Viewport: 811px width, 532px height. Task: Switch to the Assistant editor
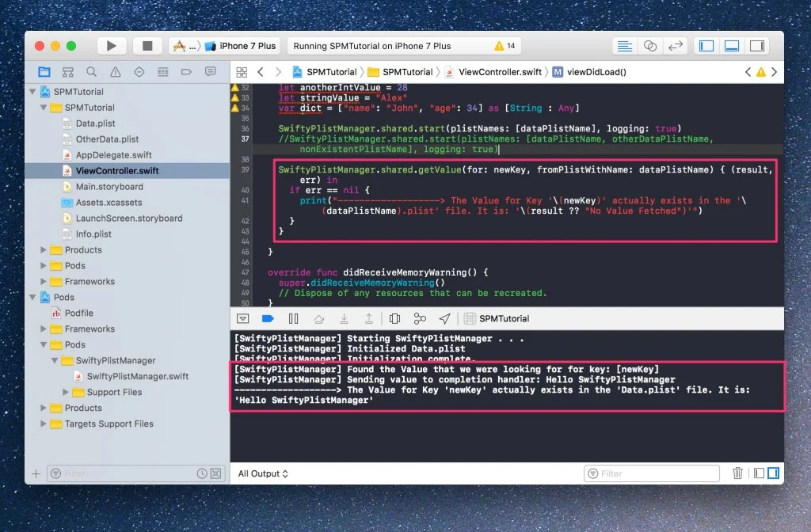650,46
